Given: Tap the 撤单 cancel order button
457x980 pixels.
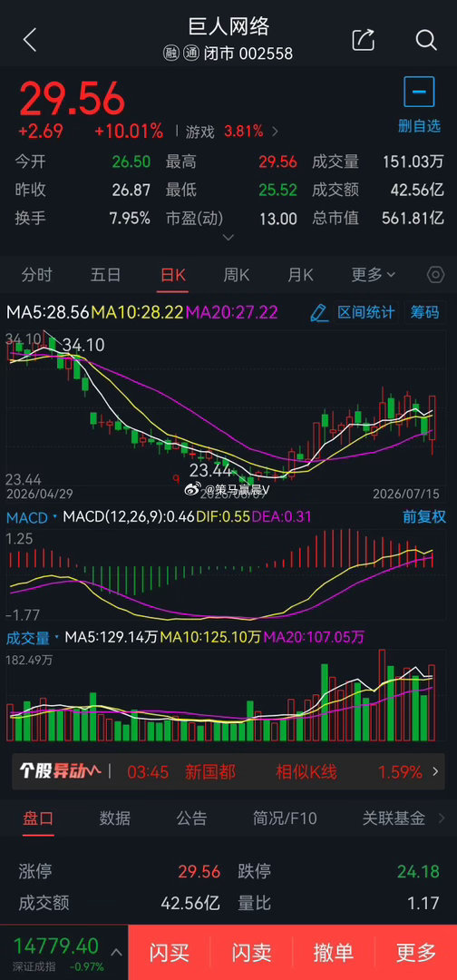Looking at the screenshot, I should 334,953.
